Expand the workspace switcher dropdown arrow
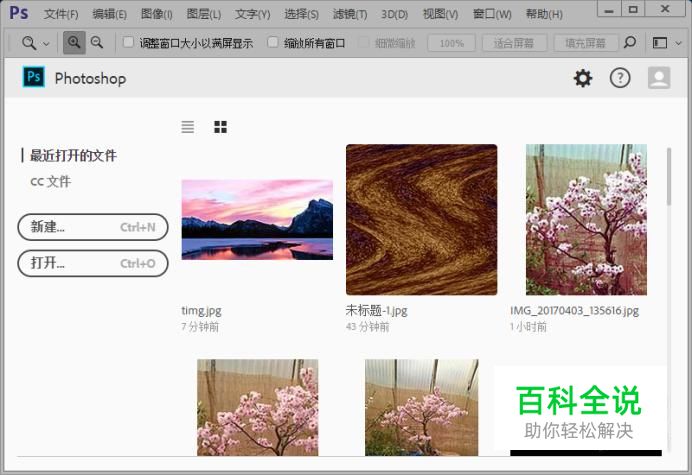This screenshot has height=475, width=692. pyautogui.click(x=679, y=43)
